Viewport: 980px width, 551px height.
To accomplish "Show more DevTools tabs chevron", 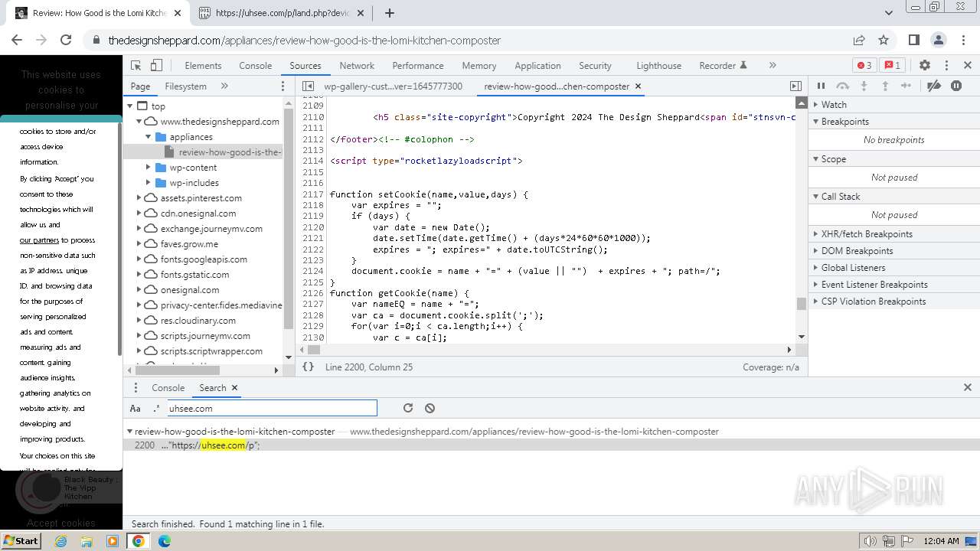I will tap(773, 66).
